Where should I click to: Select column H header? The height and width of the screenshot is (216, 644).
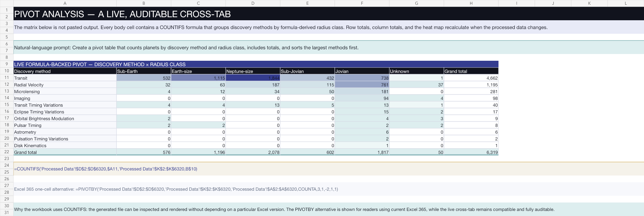471,3
